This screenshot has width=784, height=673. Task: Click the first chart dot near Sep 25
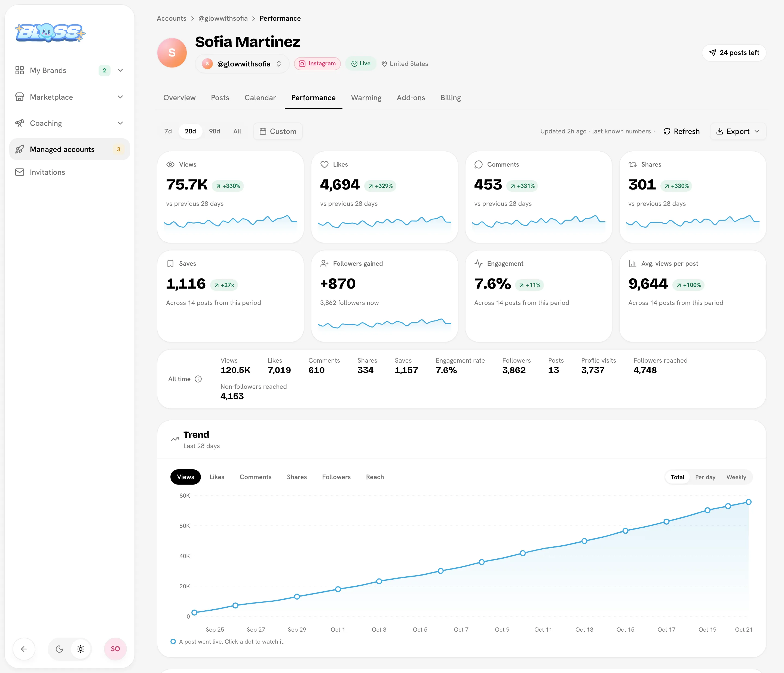point(194,613)
